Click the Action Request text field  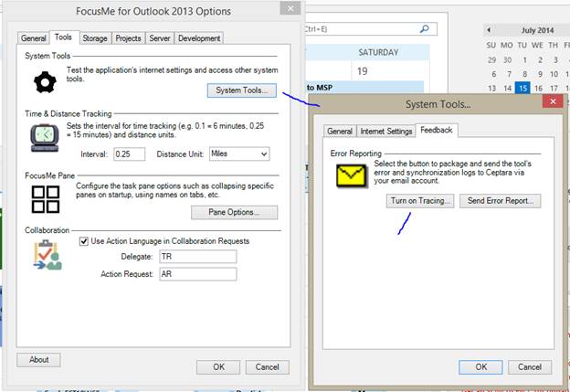pos(198,274)
